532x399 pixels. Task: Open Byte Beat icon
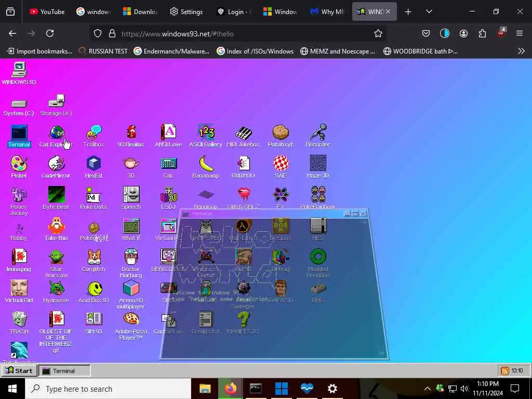click(56, 198)
